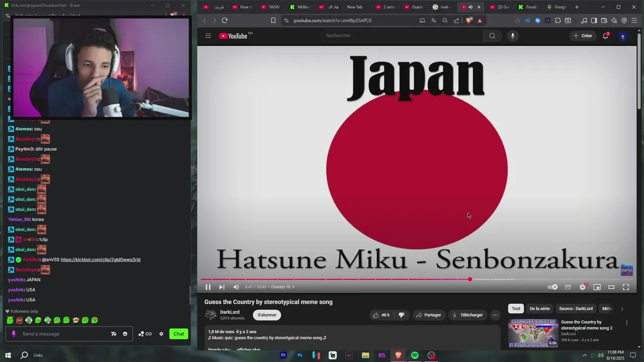Open YouTube player settings gear
644x362 pixels.
pyautogui.click(x=583, y=287)
